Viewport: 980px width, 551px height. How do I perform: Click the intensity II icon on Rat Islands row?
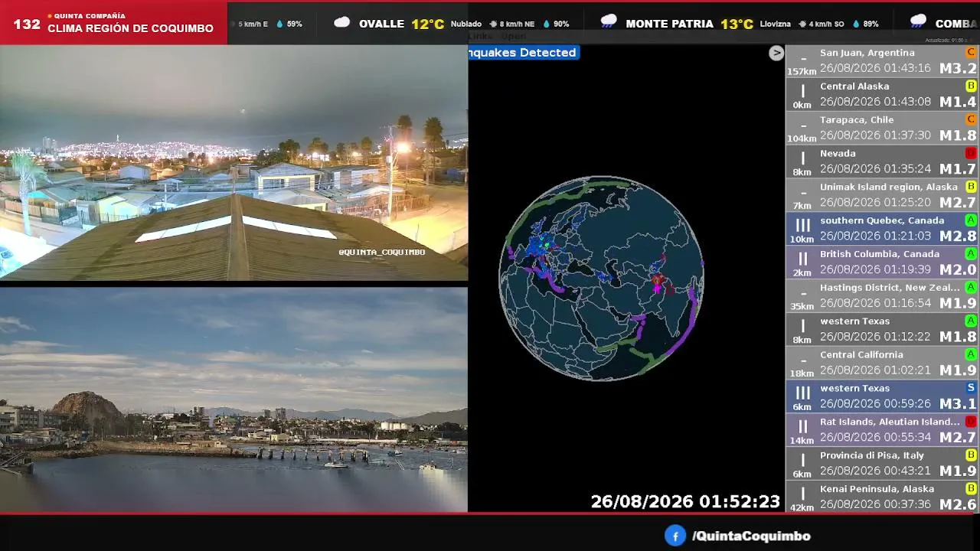point(802,427)
